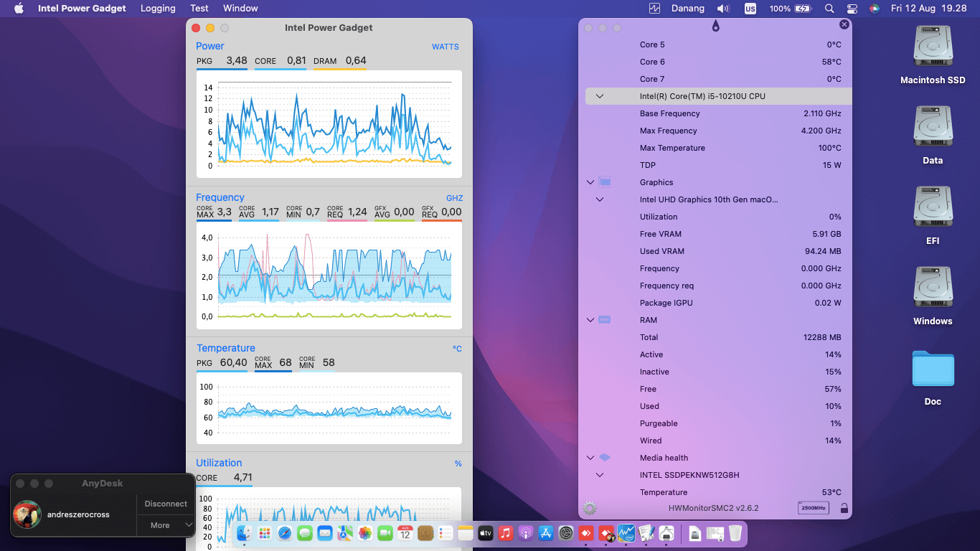The height and width of the screenshot is (551, 980).
Task: Click the Graphics card icon
Action: tap(604, 182)
